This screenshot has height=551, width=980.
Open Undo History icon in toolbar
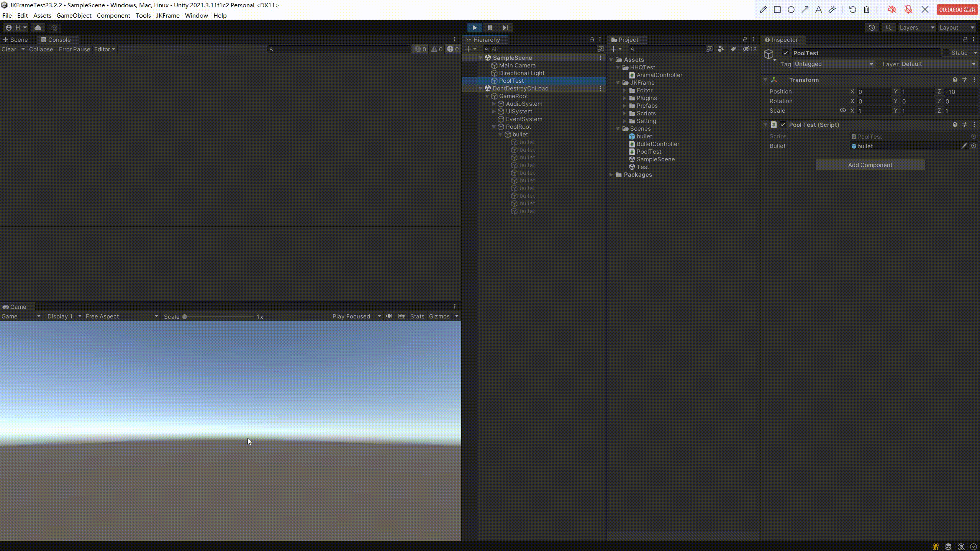tap(872, 28)
